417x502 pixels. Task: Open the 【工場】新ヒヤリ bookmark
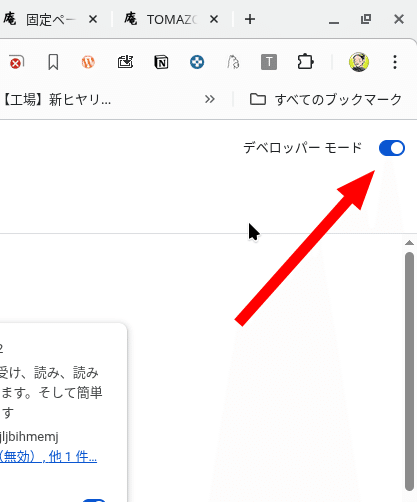[x=56, y=99]
